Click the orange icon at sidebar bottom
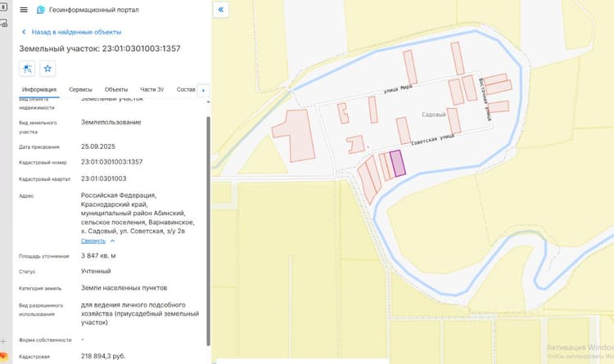Screen dimensions: 614x364 point(3,356)
